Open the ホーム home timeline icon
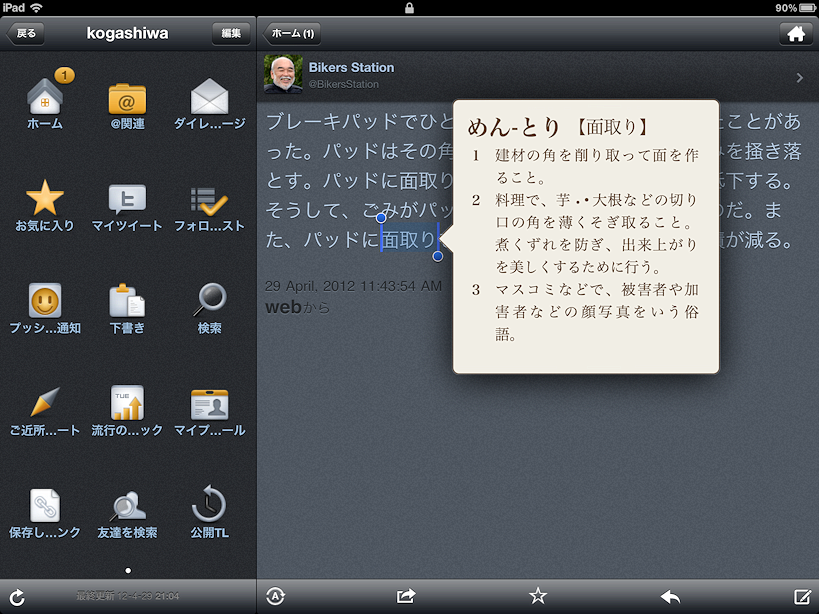The width and height of the screenshot is (819, 614). (x=45, y=97)
